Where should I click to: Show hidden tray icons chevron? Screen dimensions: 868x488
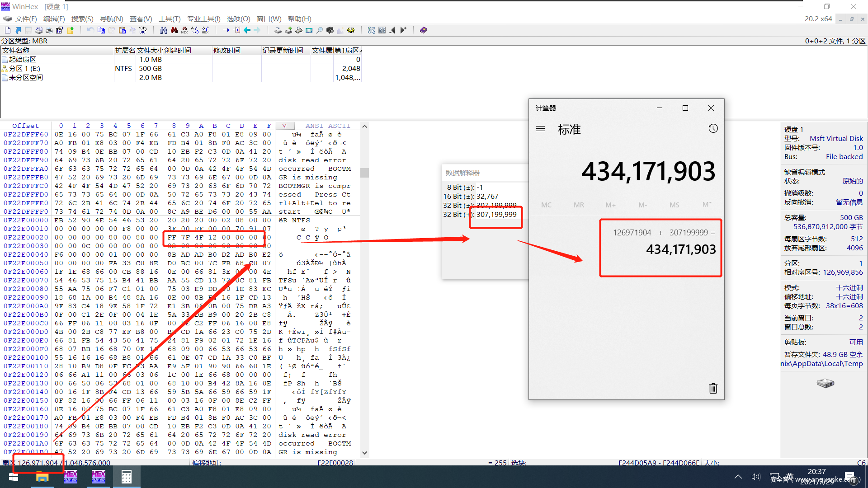(x=738, y=477)
